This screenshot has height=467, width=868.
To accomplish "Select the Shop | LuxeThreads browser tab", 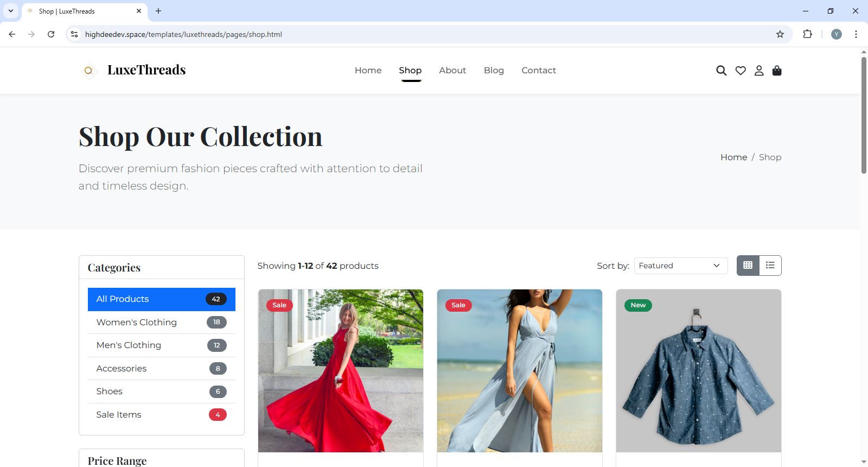I will [85, 11].
